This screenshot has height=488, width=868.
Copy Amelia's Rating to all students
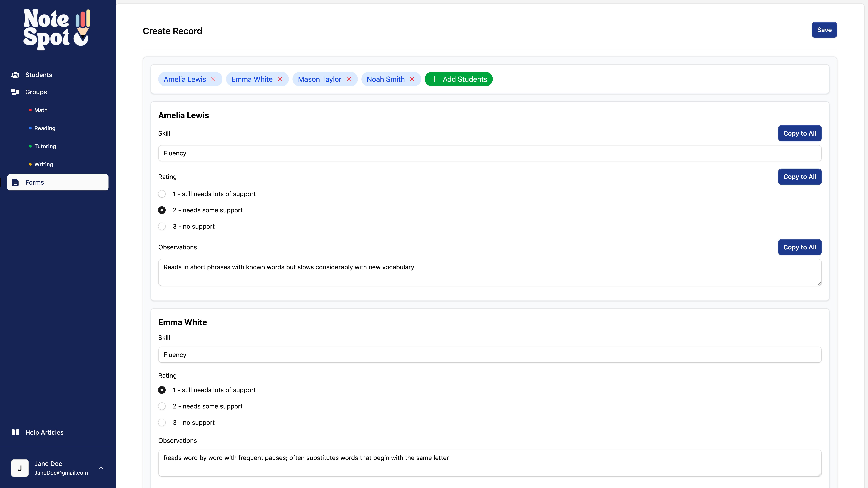pyautogui.click(x=800, y=177)
